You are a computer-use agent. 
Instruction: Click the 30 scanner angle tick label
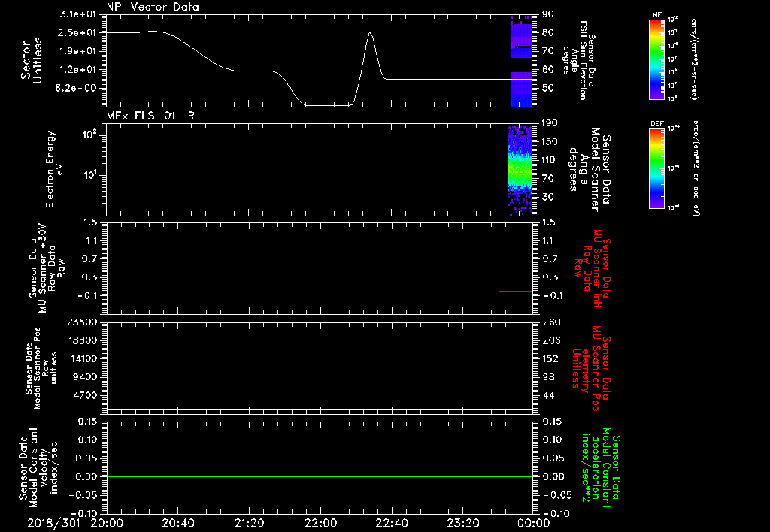tap(548, 197)
